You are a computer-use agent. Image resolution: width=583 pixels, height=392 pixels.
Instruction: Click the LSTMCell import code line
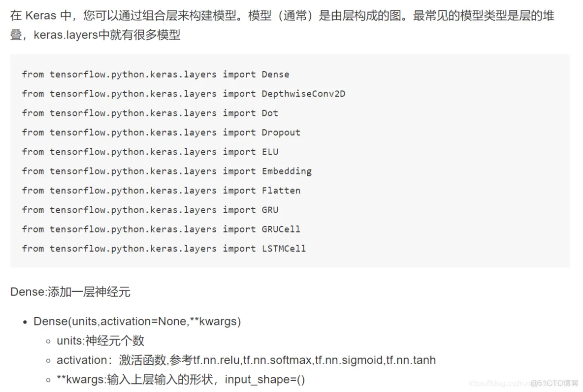[x=163, y=248]
